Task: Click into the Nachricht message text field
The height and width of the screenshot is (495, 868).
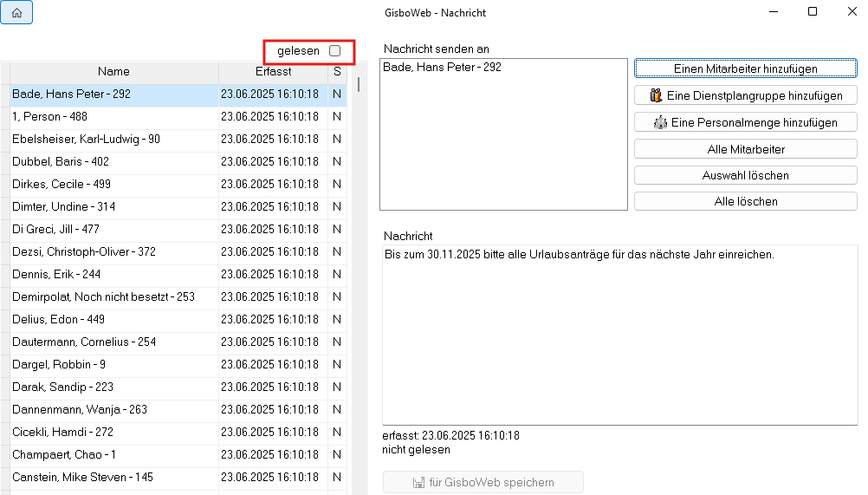Action: [x=619, y=338]
